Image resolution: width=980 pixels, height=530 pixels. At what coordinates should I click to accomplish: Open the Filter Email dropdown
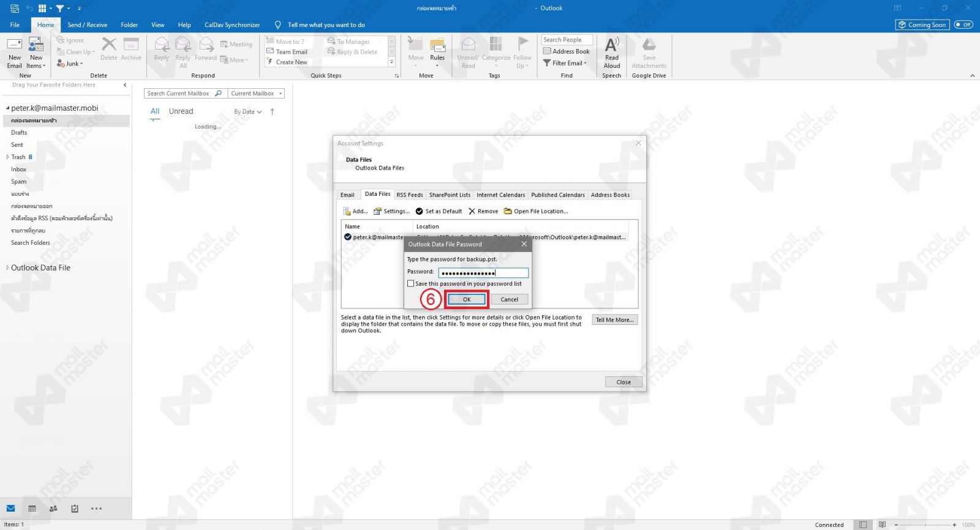coord(565,63)
